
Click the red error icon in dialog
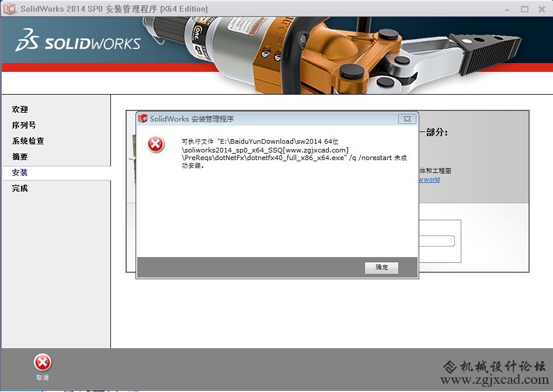pyautogui.click(x=155, y=144)
